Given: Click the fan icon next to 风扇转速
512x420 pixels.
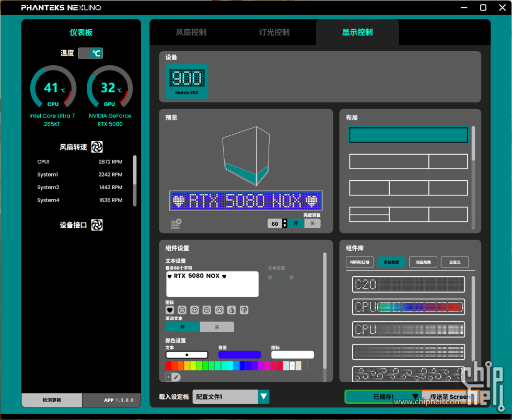Looking at the screenshot, I should [97, 147].
